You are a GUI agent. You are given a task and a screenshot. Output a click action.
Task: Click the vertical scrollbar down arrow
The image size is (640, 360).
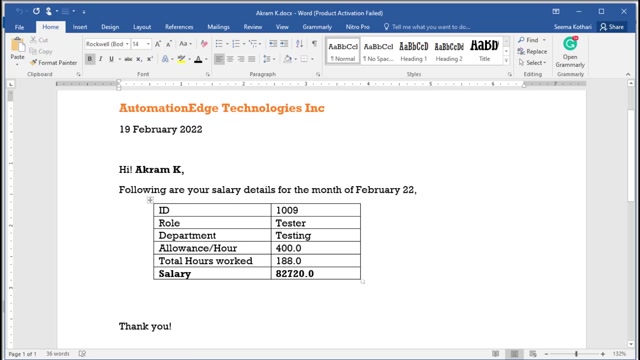[x=631, y=344]
